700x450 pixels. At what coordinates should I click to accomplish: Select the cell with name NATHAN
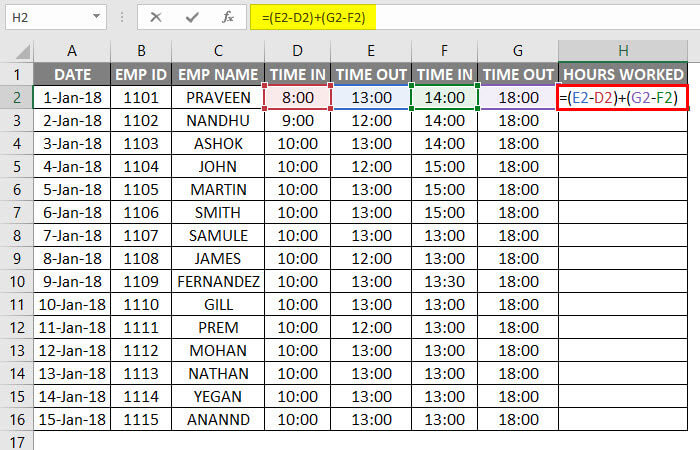[x=218, y=374]
